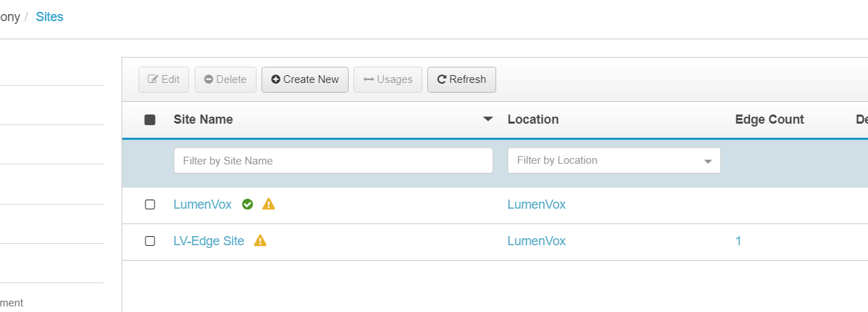Open the LV-Edge Site link
This screenshot has height=312, width=868.
pyautogui.click(x=209, y=241)
